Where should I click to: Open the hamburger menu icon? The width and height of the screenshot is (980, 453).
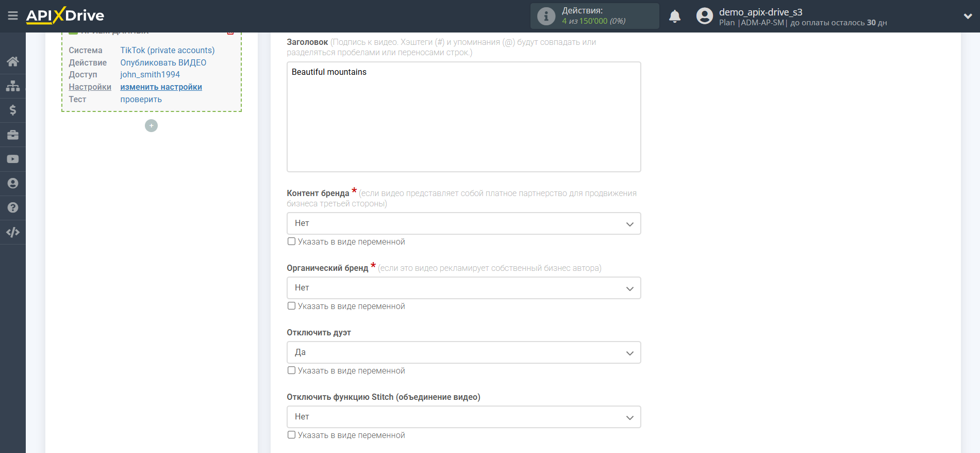tap(13, 16)
